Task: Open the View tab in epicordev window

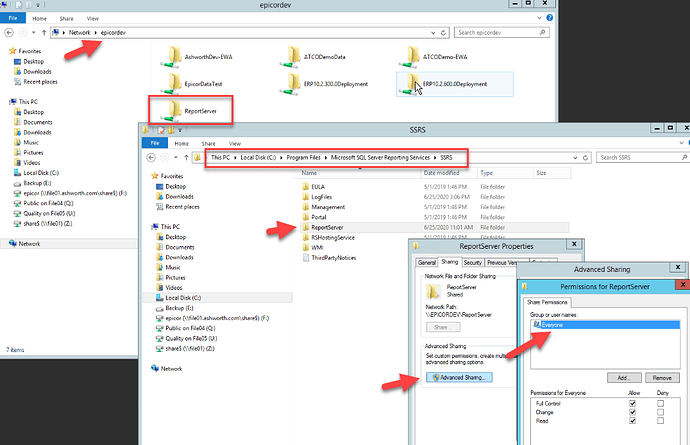Action: [93, 18]
